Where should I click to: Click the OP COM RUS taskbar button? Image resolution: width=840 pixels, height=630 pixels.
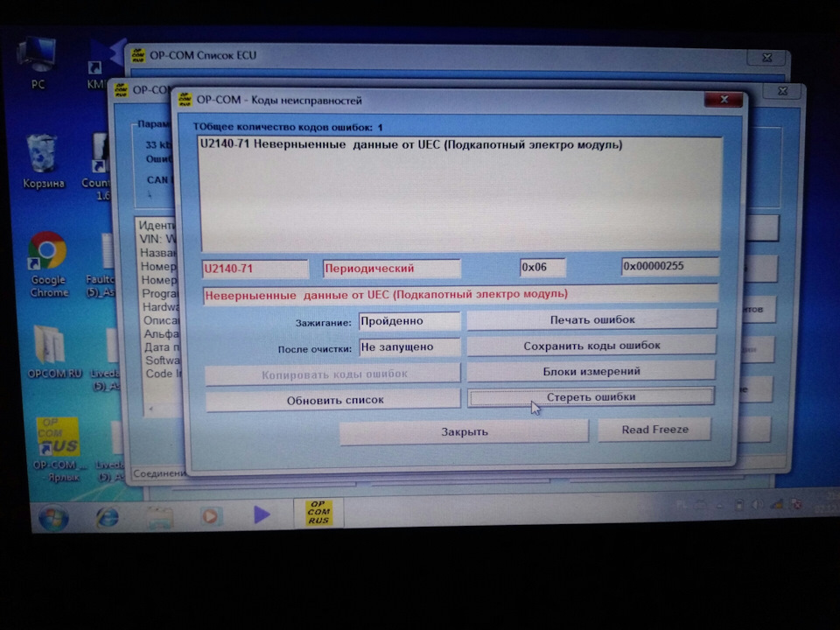tap(318, 513)
